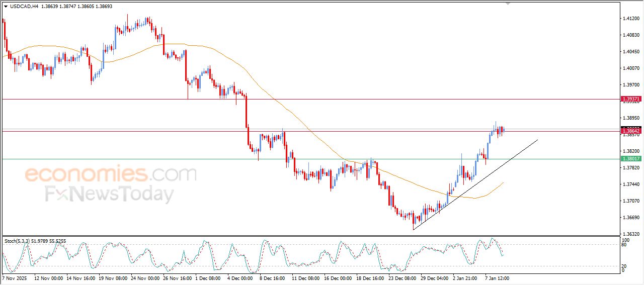This screenshot has width=644, height=285.
Task: Click the 14 Nov 16:00 time label
Action: [82, 278]
